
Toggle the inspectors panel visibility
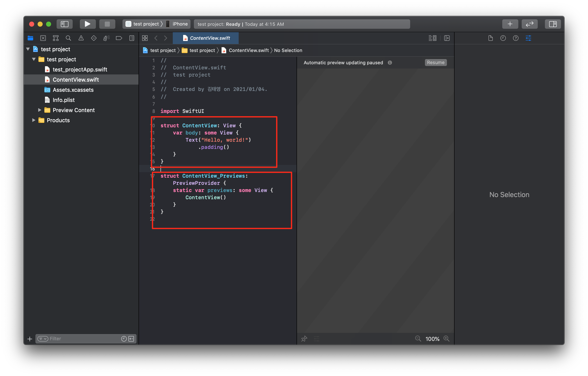(553, 24)
